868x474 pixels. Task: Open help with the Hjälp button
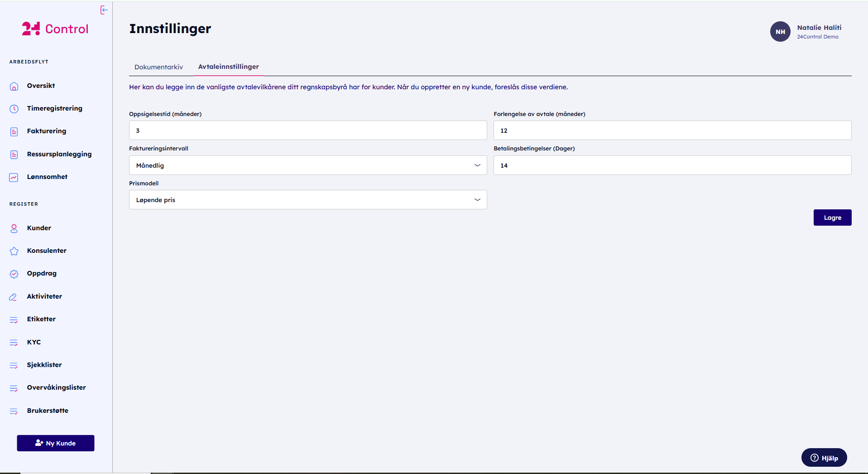pos(824,458)
